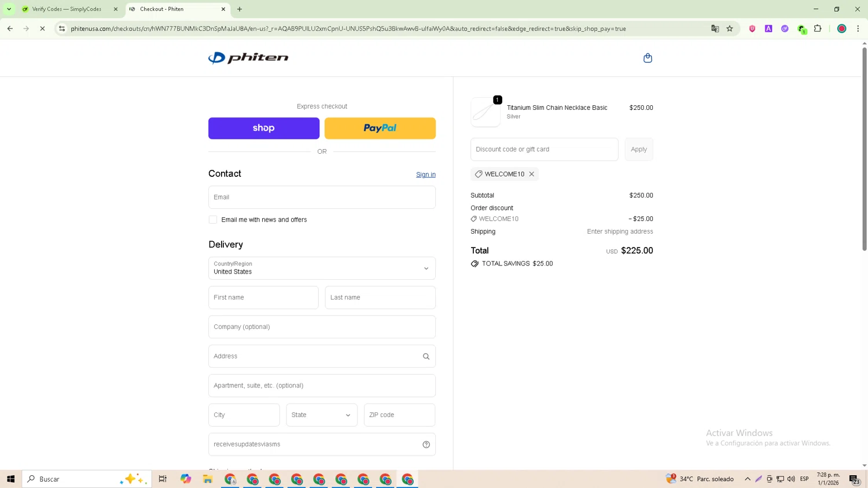Open the Chrome profile avatar
The width and height of the screenshot is (868, 488).
[841, 28]
